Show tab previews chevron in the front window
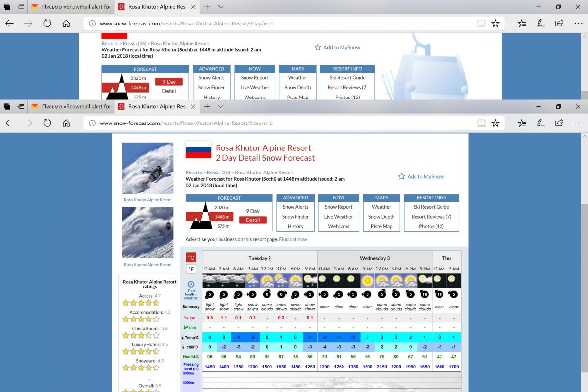Screen dimensions: 588x392 [220, 106]
